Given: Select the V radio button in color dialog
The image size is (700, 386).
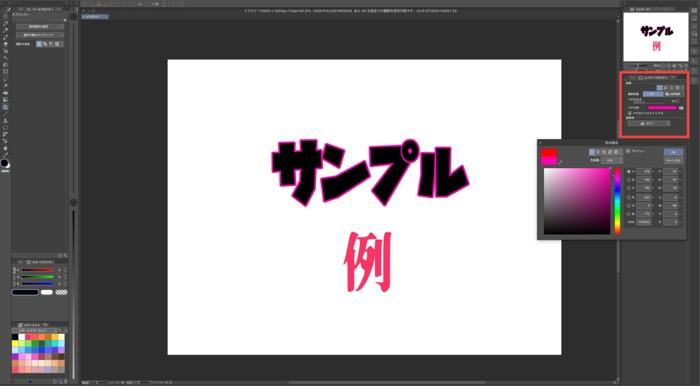Looking at the screenshot, I should pyautogui.click(x=629, y=188).
